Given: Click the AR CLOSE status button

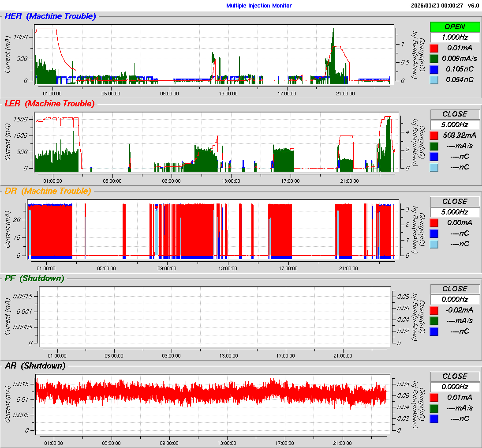Looking at the screenshot, I should 455,376.
